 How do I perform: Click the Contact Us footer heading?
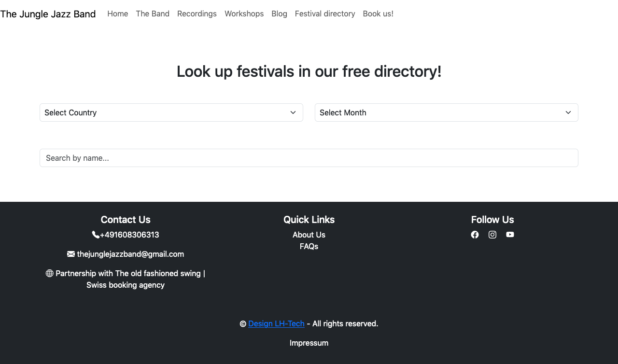[x=126, y=220]
